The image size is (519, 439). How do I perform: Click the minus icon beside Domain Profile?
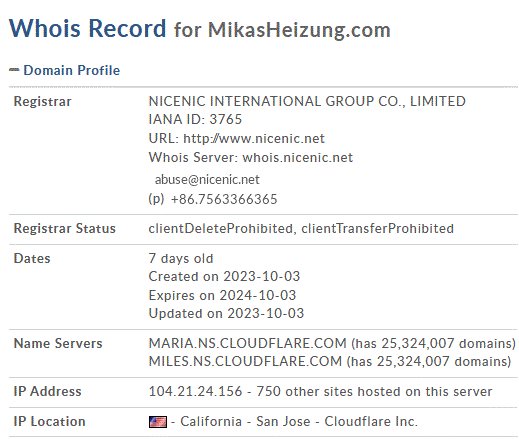coord(14,70)
